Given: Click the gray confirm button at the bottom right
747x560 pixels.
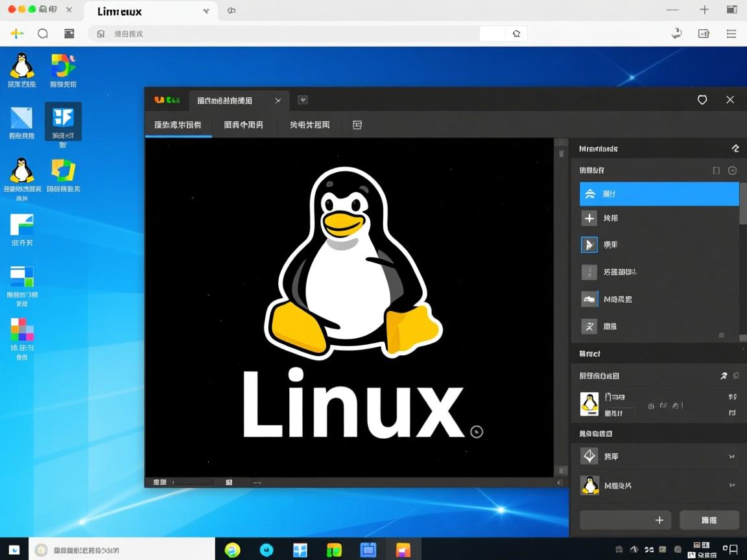Looking at the screenshot, I should pos(709,520).
